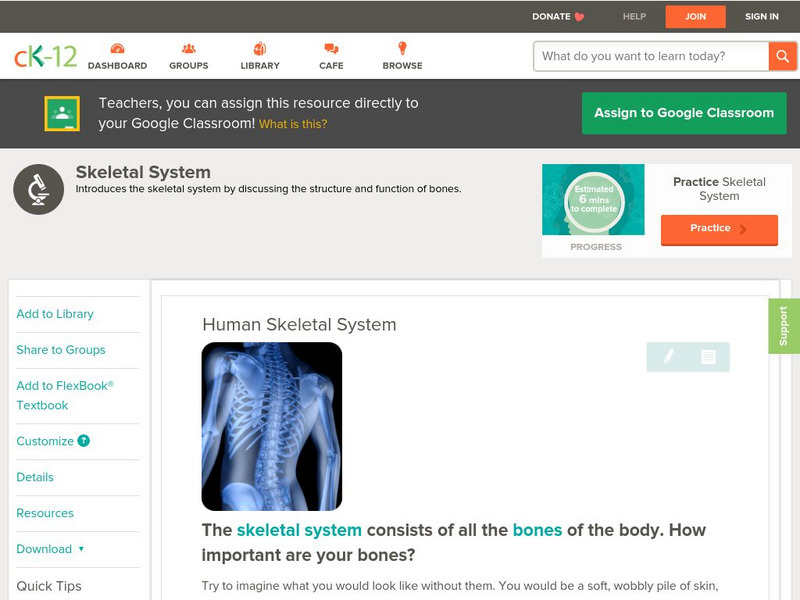Screen dimensions: 800x600
Task: Click the arrow on the Practice button
Action: [x=743, y=229]
